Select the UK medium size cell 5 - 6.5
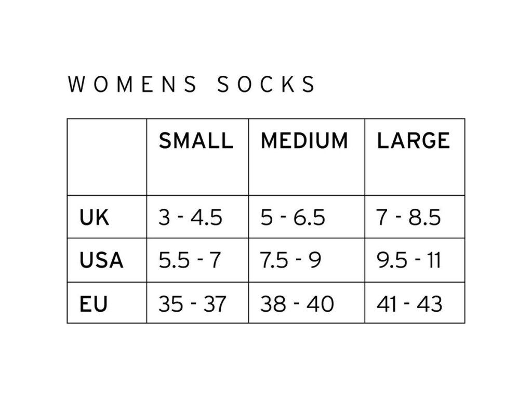The width and height of the screenshot is (532, 399). 293,218
